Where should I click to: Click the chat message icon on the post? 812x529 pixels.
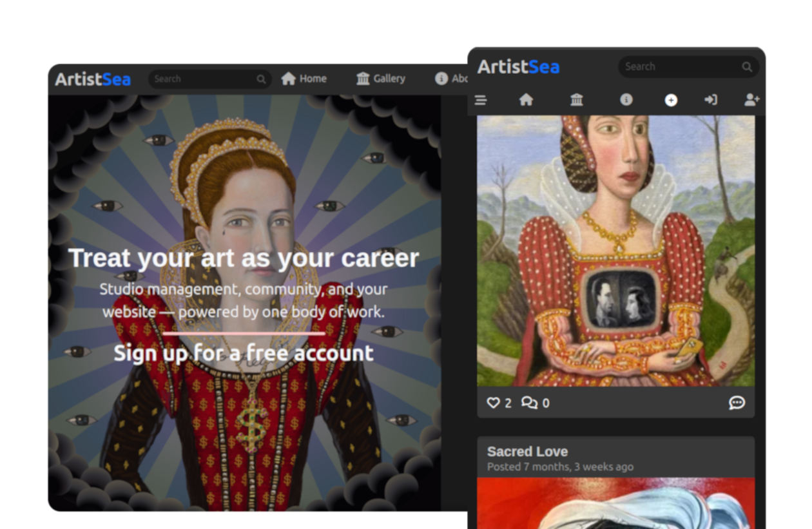coord(737,403)
